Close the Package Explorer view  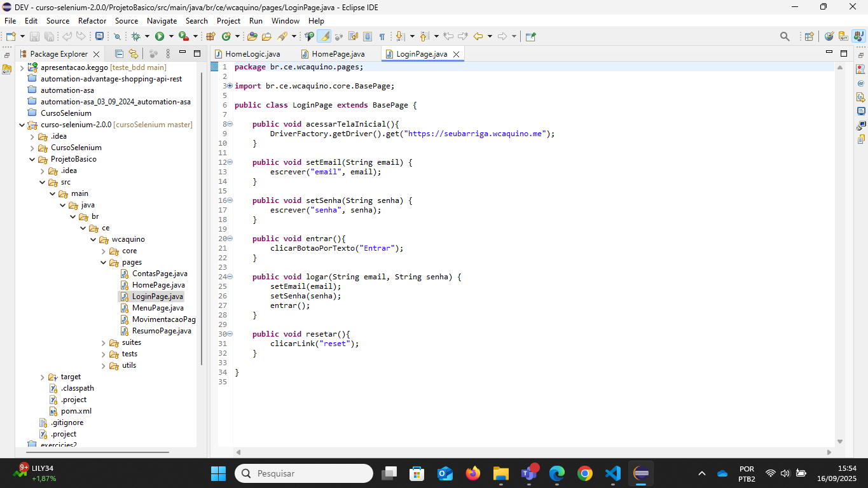(x=96, y=54)
